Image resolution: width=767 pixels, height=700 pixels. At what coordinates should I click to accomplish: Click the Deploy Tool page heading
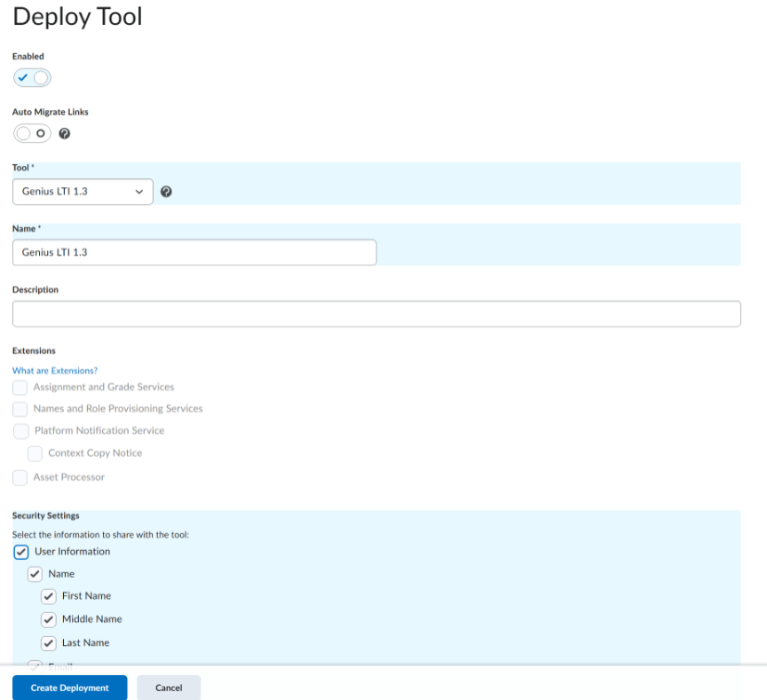click(x=77, y=17)
